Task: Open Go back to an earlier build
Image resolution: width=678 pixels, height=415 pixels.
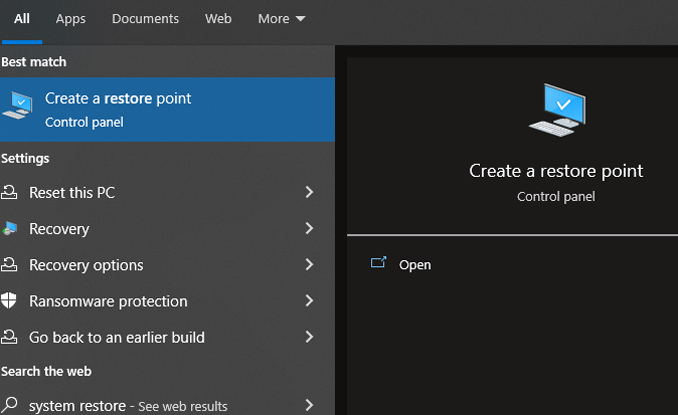Action: coord(117,337)
